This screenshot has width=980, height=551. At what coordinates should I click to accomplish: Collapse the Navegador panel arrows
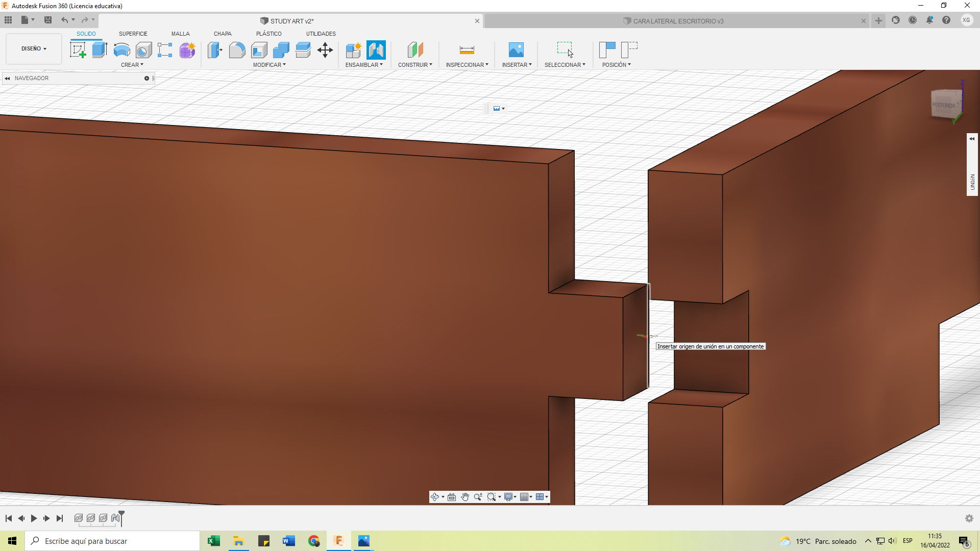[7, 78]
